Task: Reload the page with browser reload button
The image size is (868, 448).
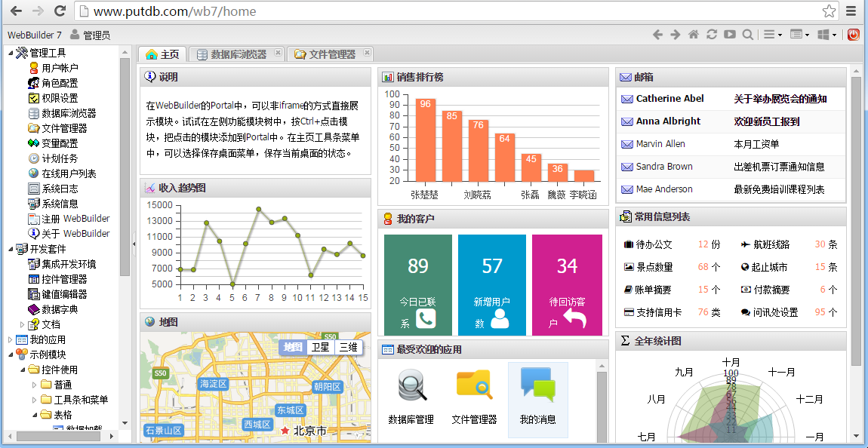Action: [60, 11]
